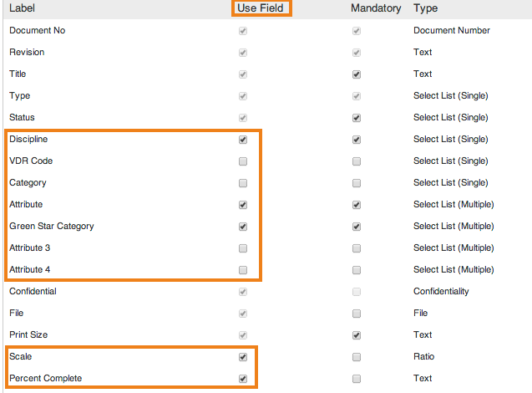Click the Use Field column header
Image resolution: width=532 pixels, height=393 pixels.
tap(261, 8)
